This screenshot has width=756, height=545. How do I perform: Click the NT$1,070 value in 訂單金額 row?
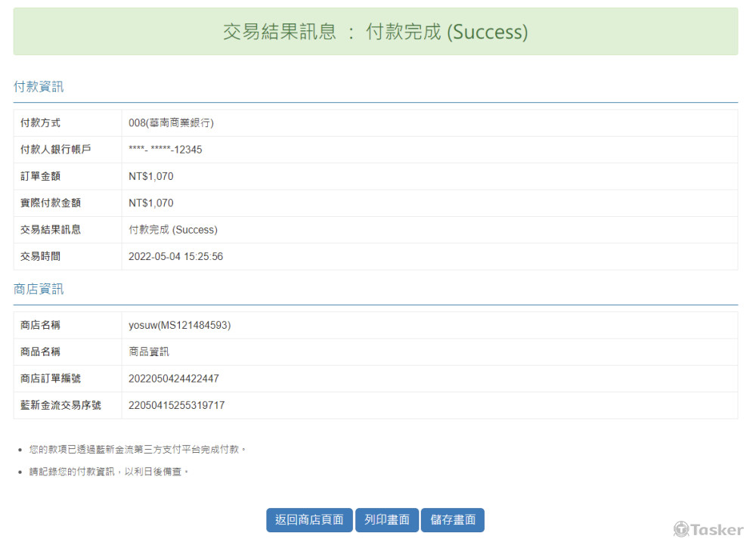click(151, 176)
